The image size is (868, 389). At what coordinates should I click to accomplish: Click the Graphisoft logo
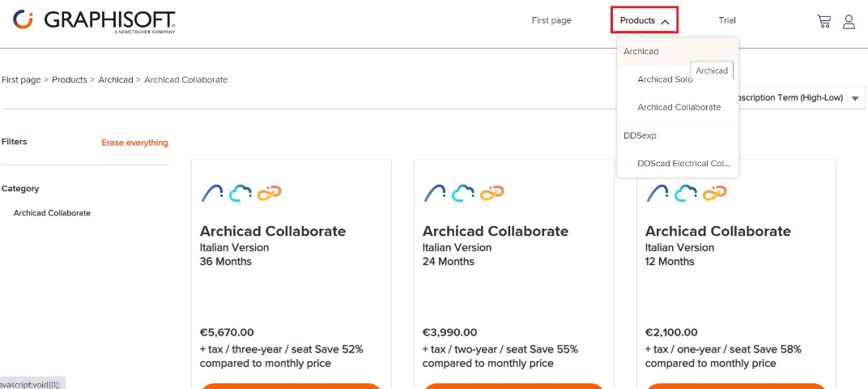coord(94,20)
